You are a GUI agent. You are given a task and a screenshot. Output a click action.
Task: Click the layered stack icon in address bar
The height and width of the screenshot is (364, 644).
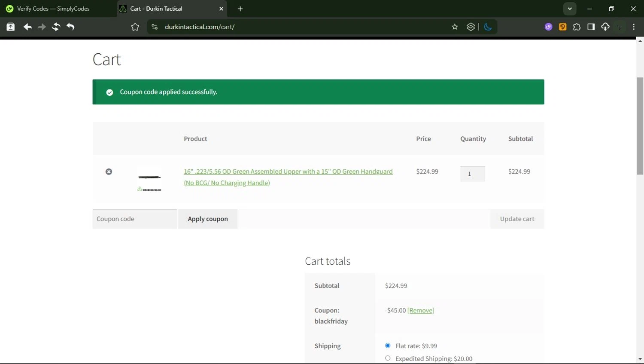click(x=471, y=27)
